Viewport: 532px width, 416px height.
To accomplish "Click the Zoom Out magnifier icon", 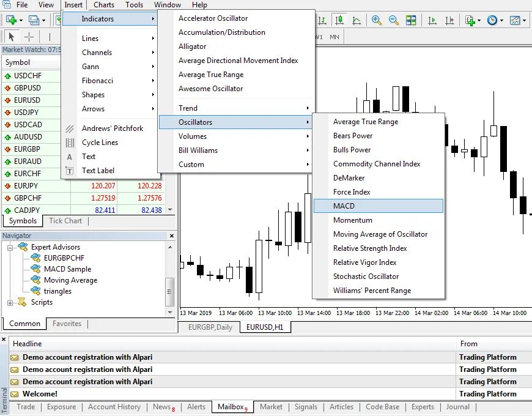I will click(394, 20).
